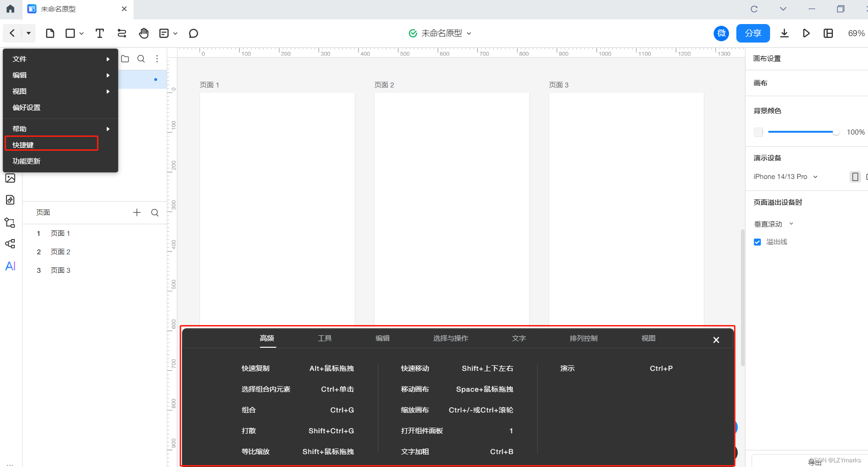Switch to the 编辑 shortcuts tab
Image resolution: width=868 pixels, height=467 pixels.
[x=382, y=338]
